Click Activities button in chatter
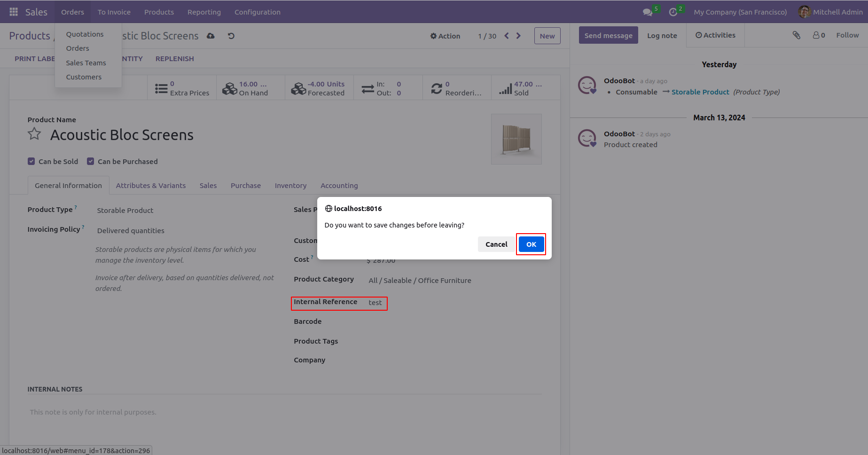This screenshot has height=455, width=868. (715, 35)
